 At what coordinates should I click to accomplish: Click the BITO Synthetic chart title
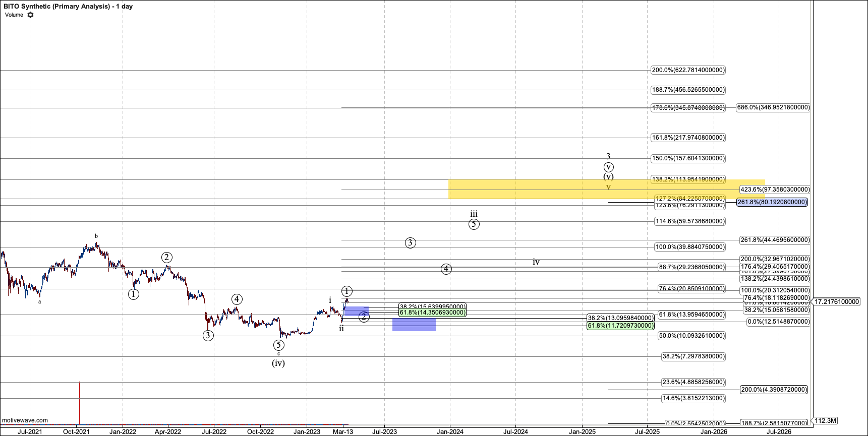click(68, 6)
